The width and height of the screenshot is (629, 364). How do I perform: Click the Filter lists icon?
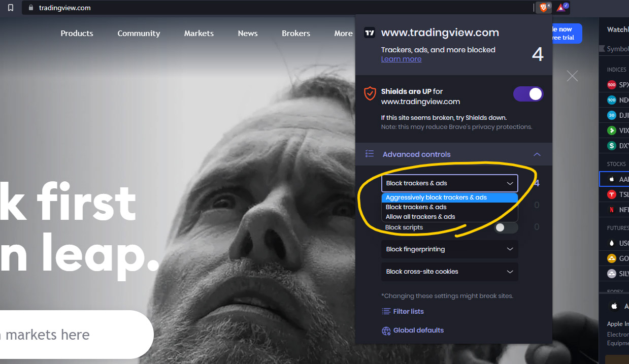[x=386, y=311]
